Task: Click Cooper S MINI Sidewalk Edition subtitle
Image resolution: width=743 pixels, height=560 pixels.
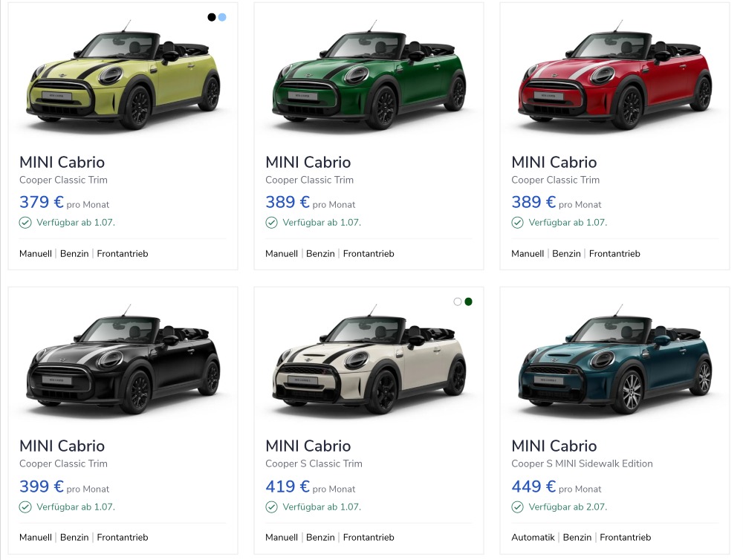Action: [582, 464]
